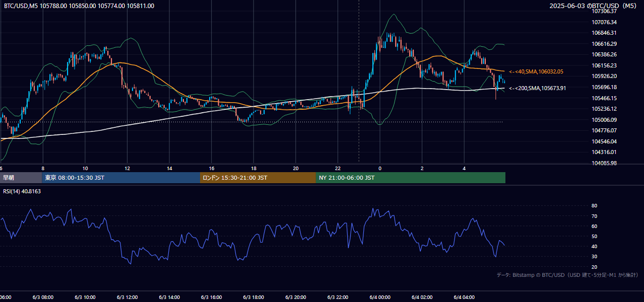Click RSI scale value 30
Image resolution: width=644 pixels, height=302 pixels.
(x=595, y=257)
